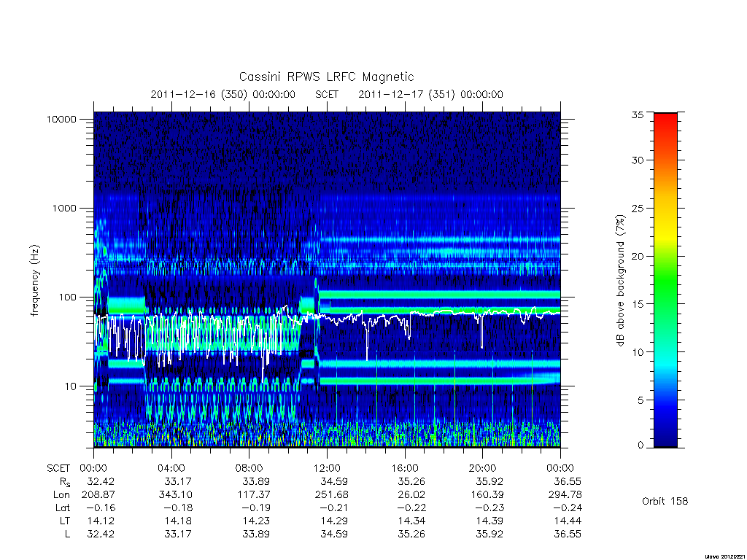Click the 'L' row label
The image size is (747, 560).
(x=67, y=534)
